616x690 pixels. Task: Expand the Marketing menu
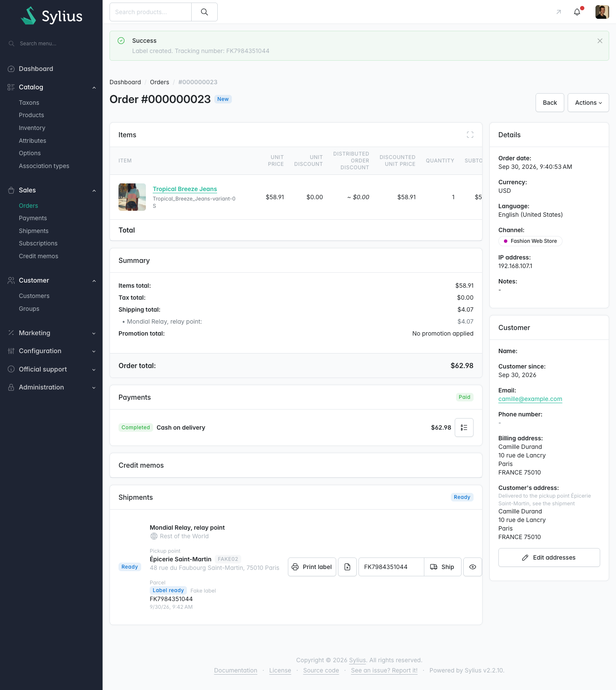(x=51, y=333)
